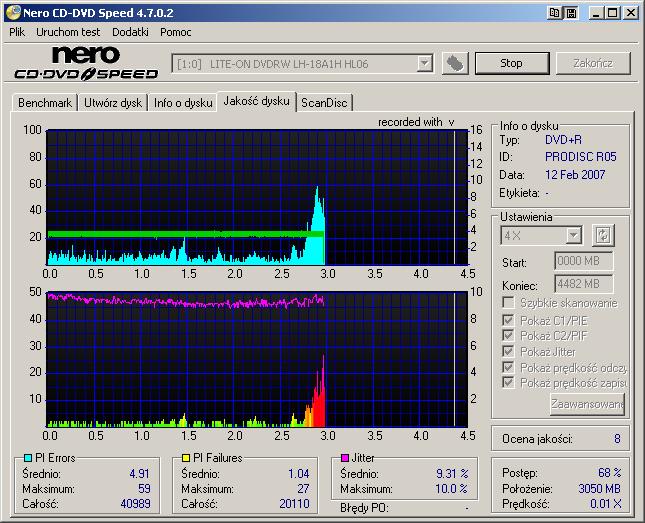
Task: Click the disc ID text PRODISC R05
Action: (580, 157)
